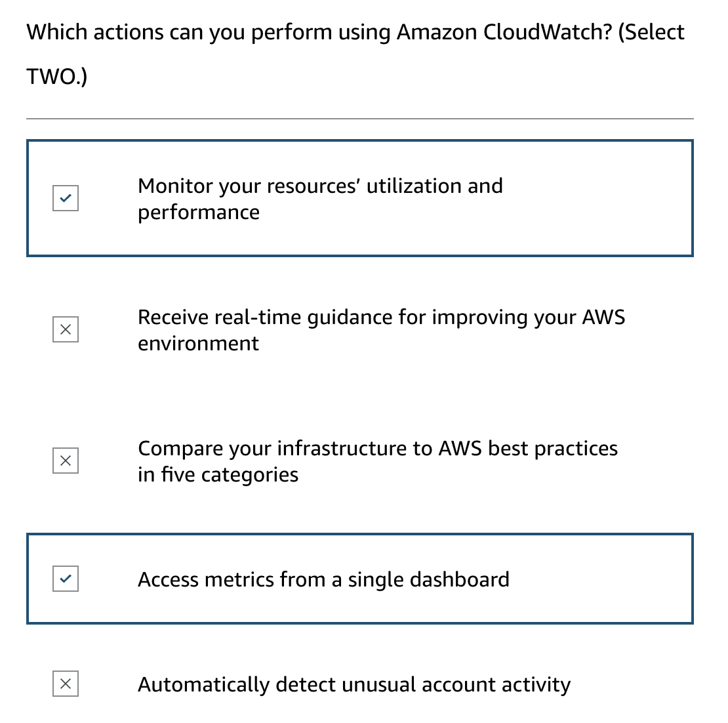Screen dimensions: 728x723
Task: Uncheck the "Monitor your resources' utilization" checkbox
Action: click(x=66, y=198)
